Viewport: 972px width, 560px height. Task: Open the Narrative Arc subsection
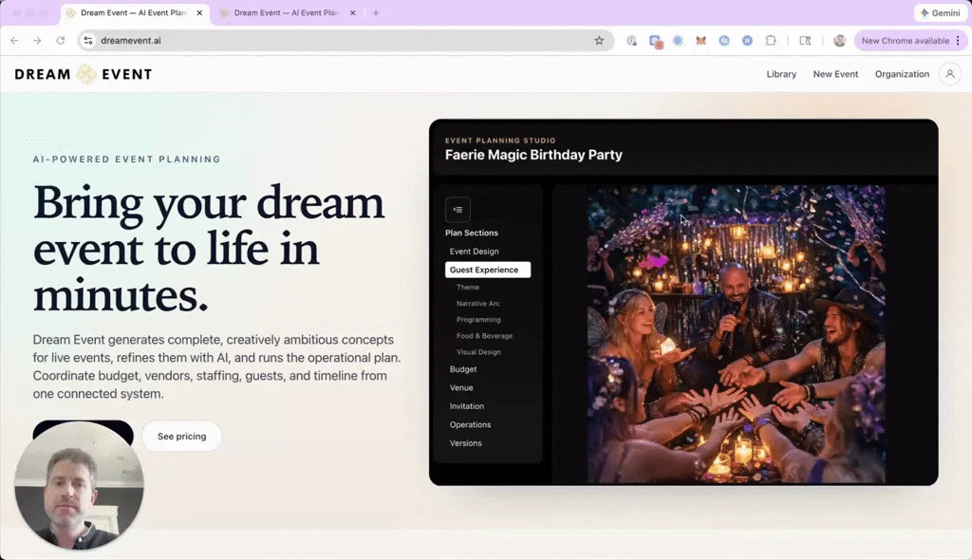click(478, 304)
